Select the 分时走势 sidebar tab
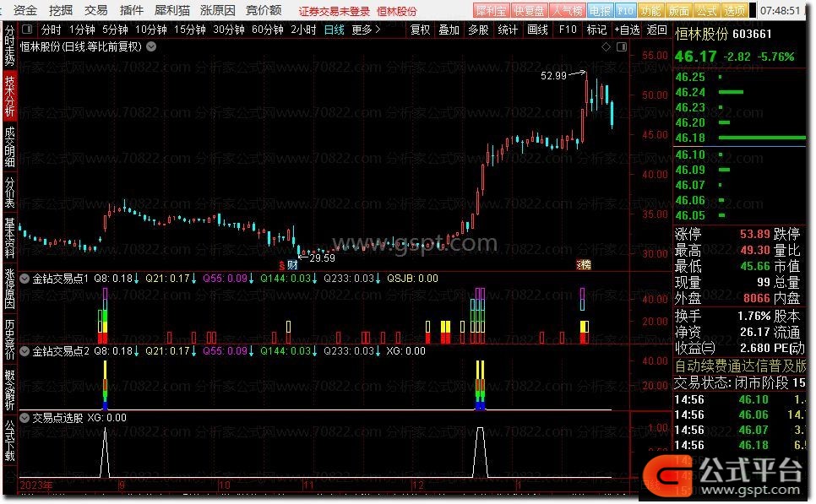 (x=10, y=46)
